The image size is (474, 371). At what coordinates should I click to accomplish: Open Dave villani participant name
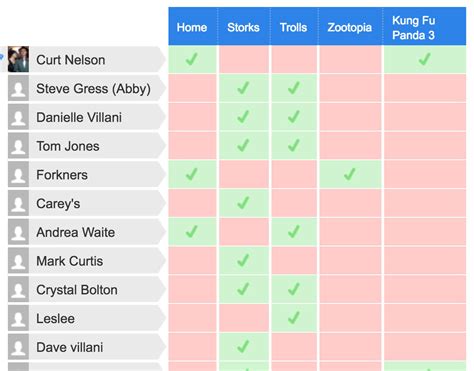pos(69,347)
